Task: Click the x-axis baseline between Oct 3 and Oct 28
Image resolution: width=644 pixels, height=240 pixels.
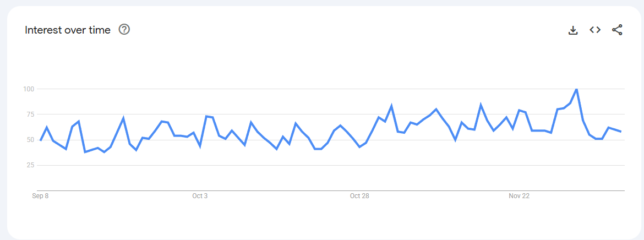Action: (280, 190)
